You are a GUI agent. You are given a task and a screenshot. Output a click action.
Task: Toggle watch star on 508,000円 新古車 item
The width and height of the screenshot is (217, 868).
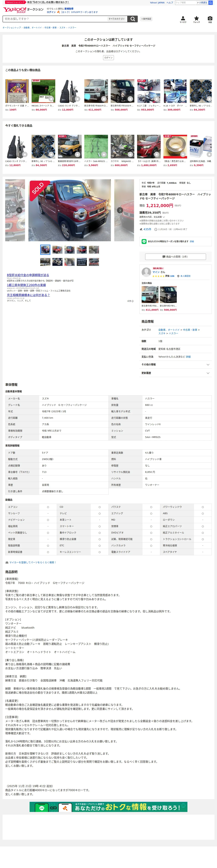tap(130, 99)
